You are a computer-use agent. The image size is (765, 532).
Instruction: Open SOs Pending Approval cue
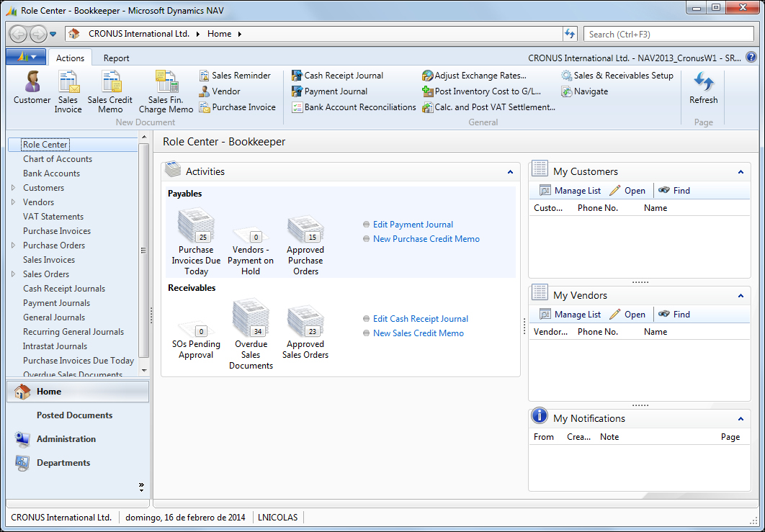(196, 341)
